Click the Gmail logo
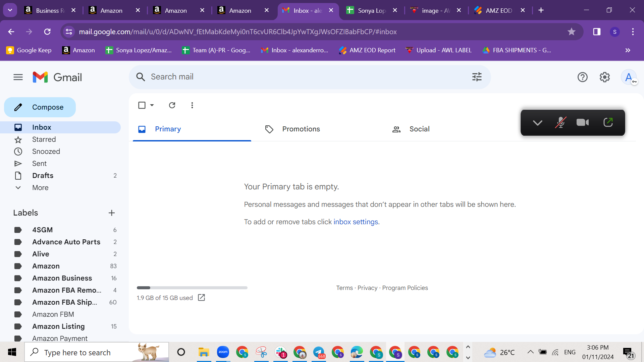Screen dimensions: 644x362 (x=57, y=77)
